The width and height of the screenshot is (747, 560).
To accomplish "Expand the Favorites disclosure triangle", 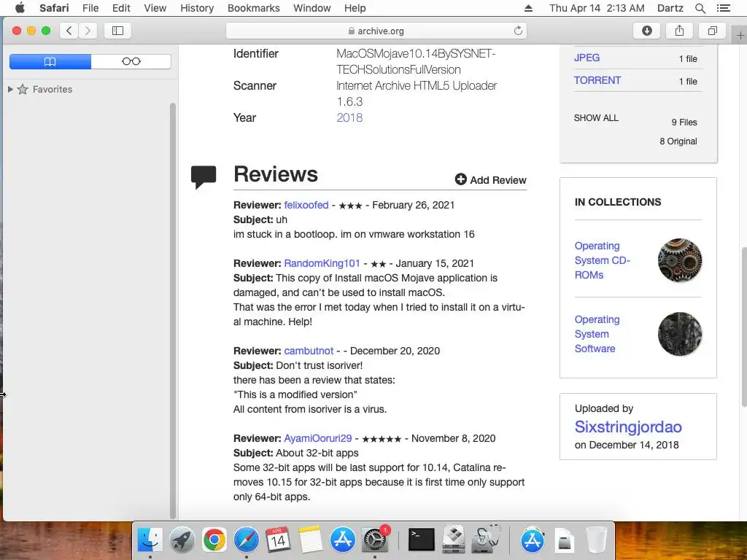I will click(10, 89).
